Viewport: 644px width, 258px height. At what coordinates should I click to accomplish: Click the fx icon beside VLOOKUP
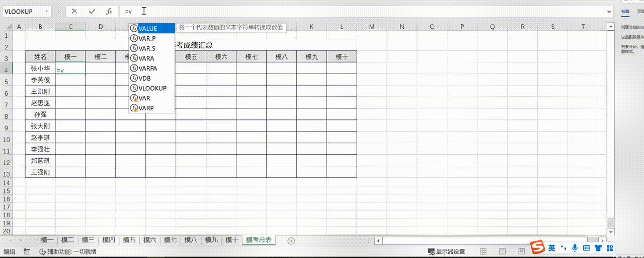134,88
